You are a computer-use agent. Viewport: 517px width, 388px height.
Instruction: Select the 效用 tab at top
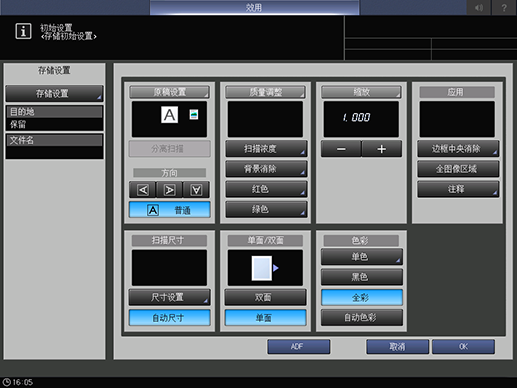[254, 7]
